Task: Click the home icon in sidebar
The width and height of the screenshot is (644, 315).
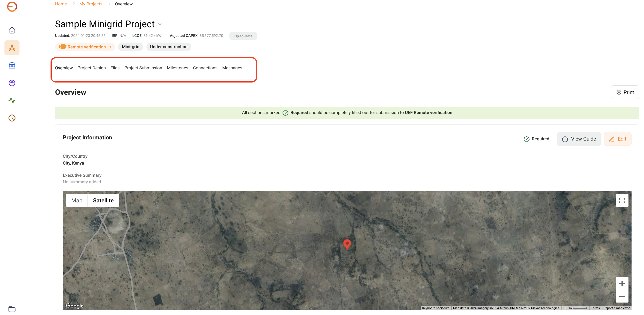Action: coord(12,30)
